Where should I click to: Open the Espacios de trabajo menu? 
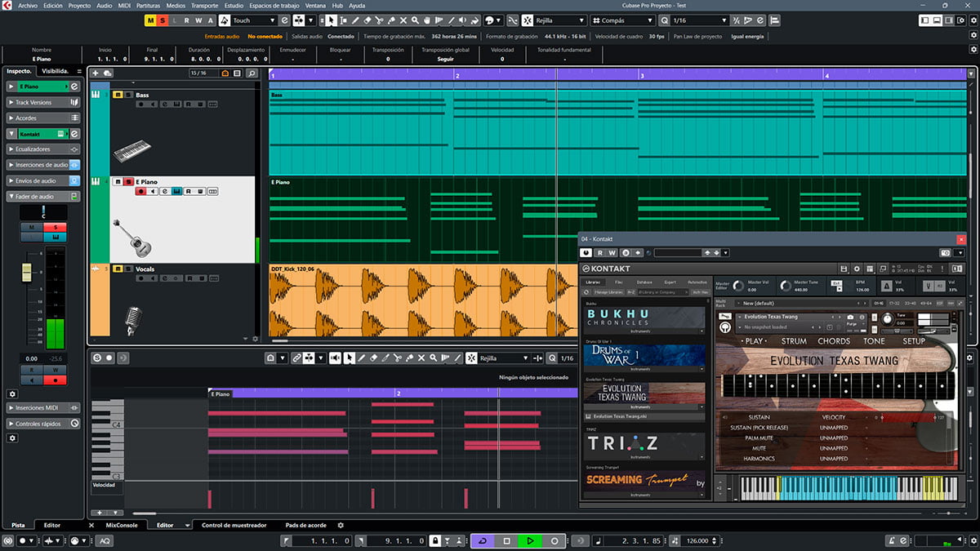[274, 5]
